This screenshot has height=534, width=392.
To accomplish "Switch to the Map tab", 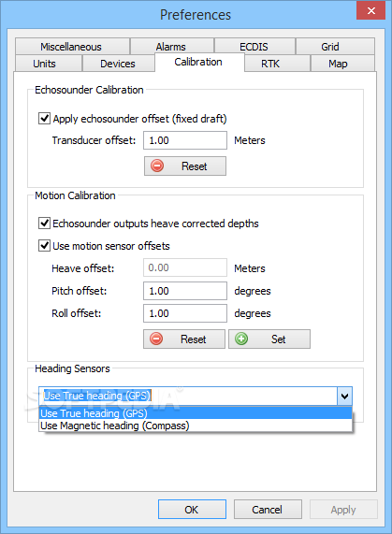I will pos(342,64).
